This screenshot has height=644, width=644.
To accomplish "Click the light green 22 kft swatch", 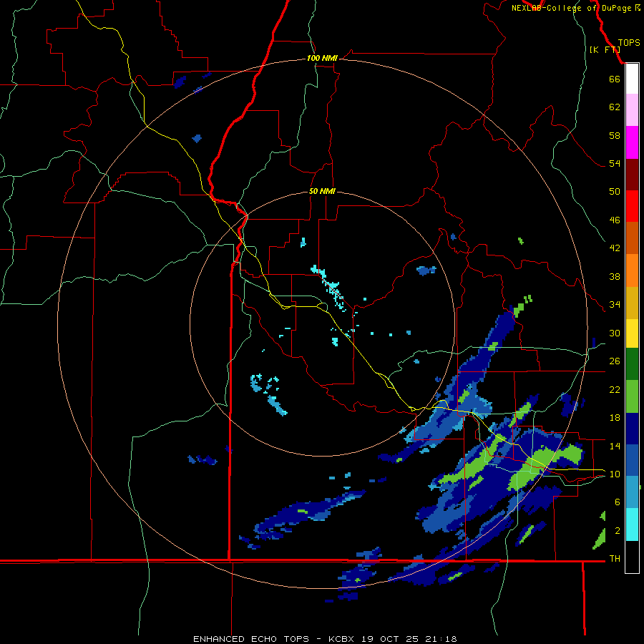I will point(632,396).
